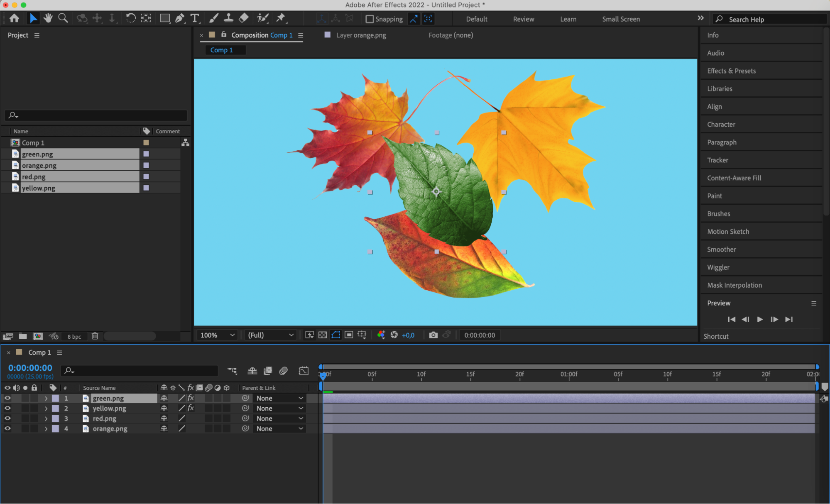
Task: Open the (Full) resolution dropdown
Action: click(x=270, y=335)
